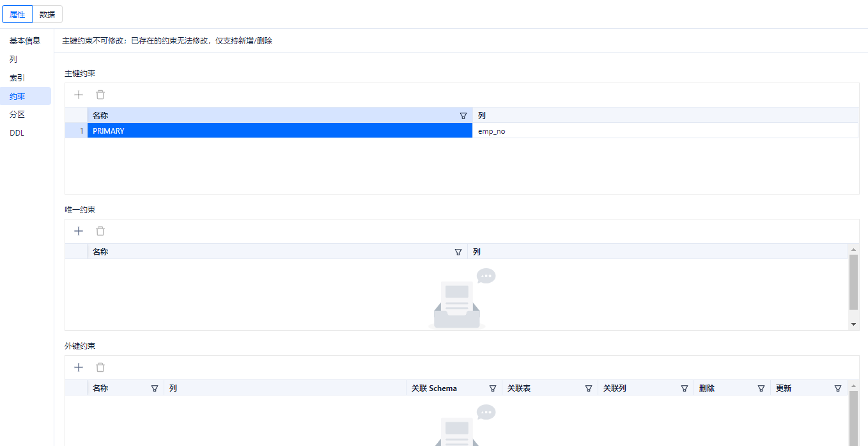Open the 列 section in sidebar
868x446 pixels.
(26, 60)
